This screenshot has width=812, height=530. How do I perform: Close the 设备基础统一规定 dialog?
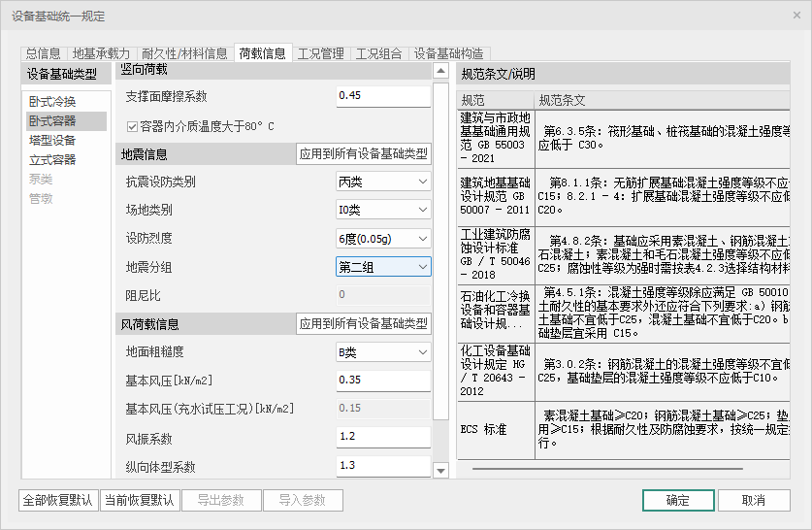tap(796, 16)
